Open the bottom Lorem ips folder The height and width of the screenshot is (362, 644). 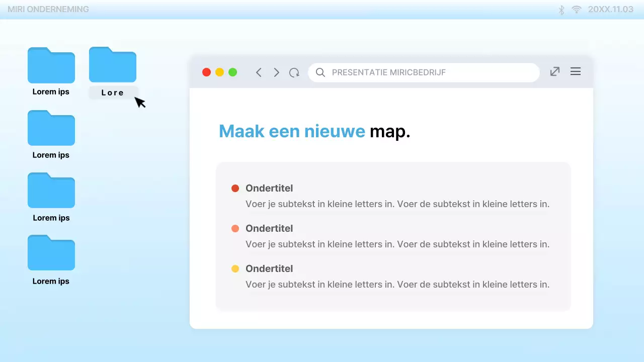click(x=51, y=253)
